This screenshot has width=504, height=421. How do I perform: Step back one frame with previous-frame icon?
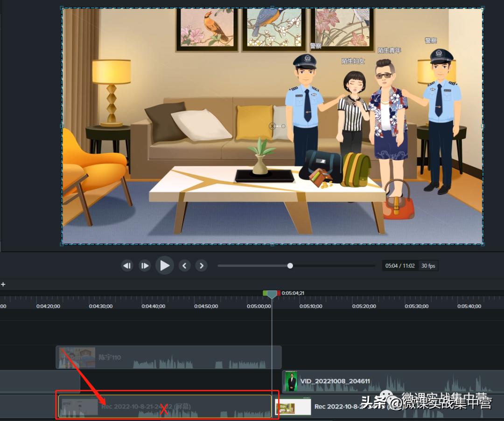[x=126, y=265]
